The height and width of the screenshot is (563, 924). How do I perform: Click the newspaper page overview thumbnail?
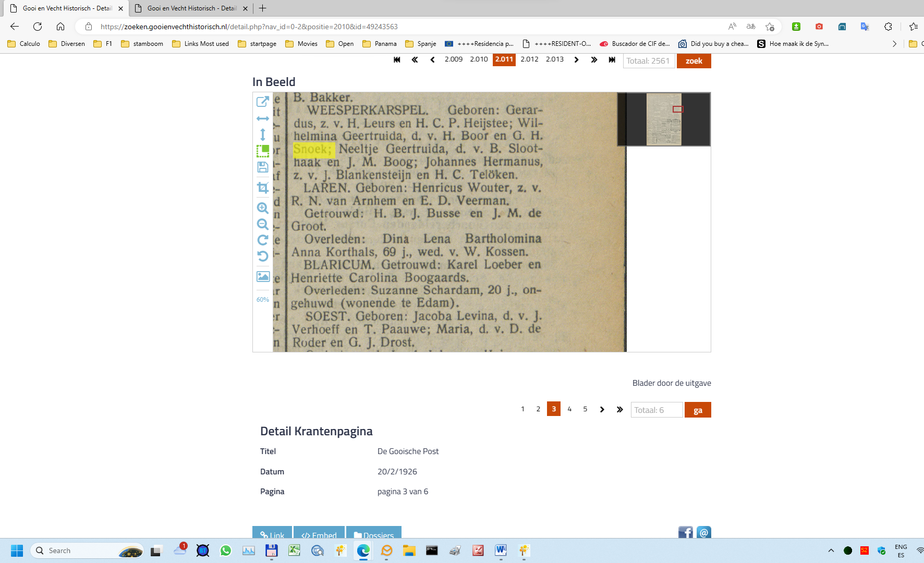[663, 119]
